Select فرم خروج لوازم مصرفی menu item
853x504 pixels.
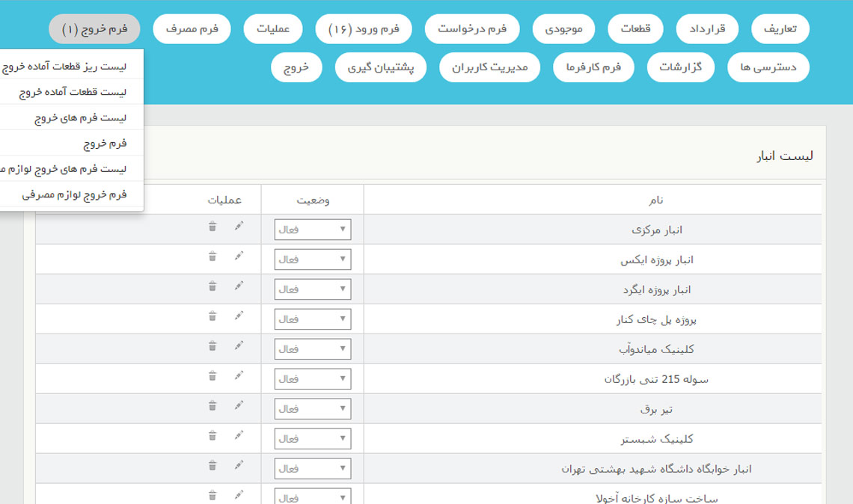[71, 194]
